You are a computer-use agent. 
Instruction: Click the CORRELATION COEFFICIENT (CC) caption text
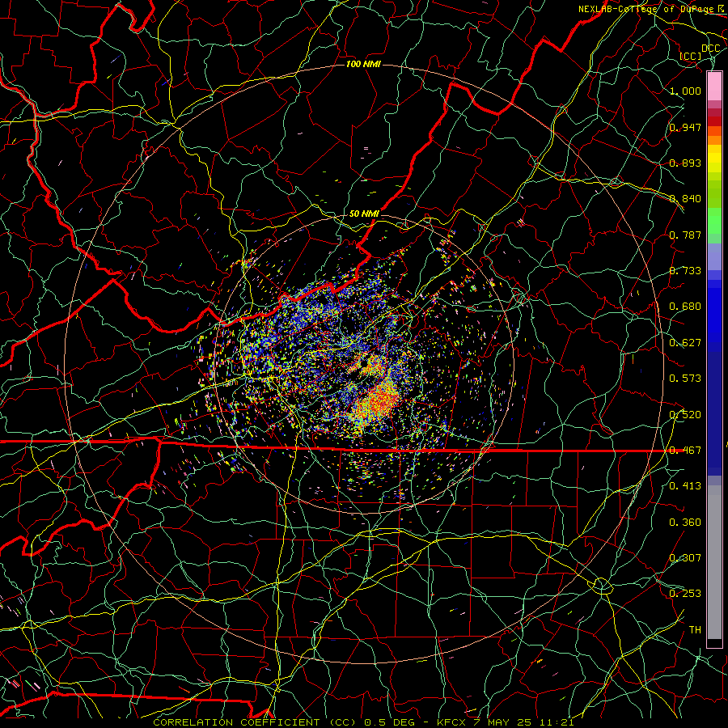tap(256, 722)
